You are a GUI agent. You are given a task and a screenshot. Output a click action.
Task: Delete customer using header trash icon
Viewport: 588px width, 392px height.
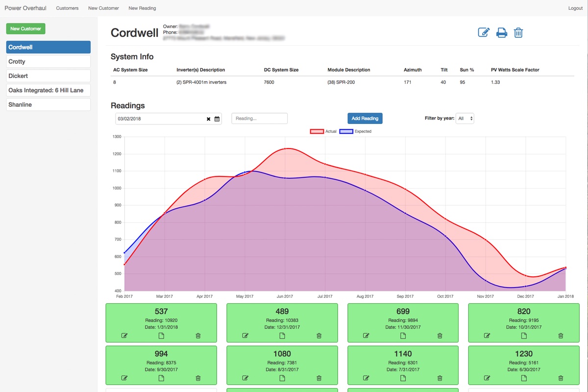(518, 33)
